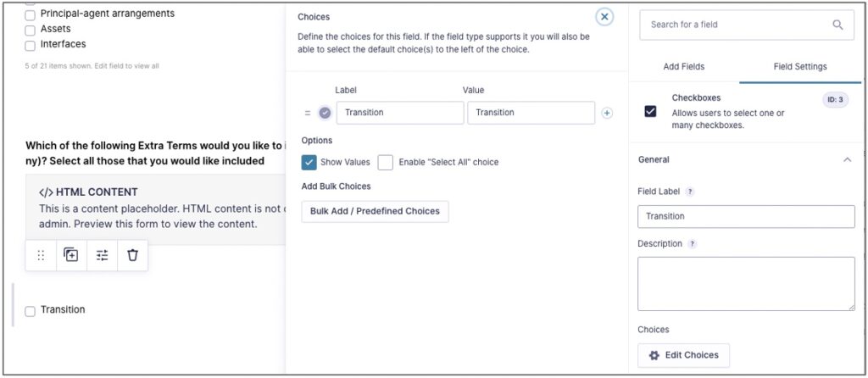The width and height of the screenshot is (868, 378).
Task: Click the Description help icon
Action: coord(693,244)
